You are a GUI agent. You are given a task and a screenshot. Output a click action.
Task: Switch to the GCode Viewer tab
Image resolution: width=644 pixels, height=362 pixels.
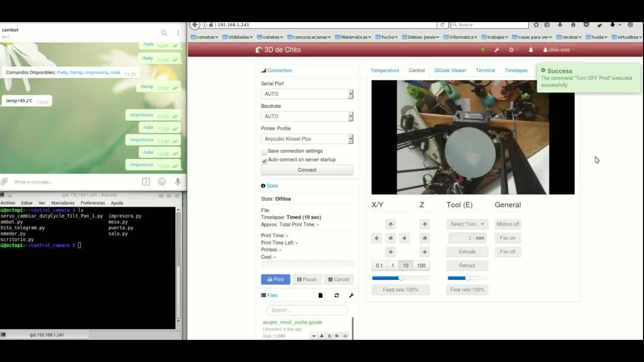click(450, 70)
